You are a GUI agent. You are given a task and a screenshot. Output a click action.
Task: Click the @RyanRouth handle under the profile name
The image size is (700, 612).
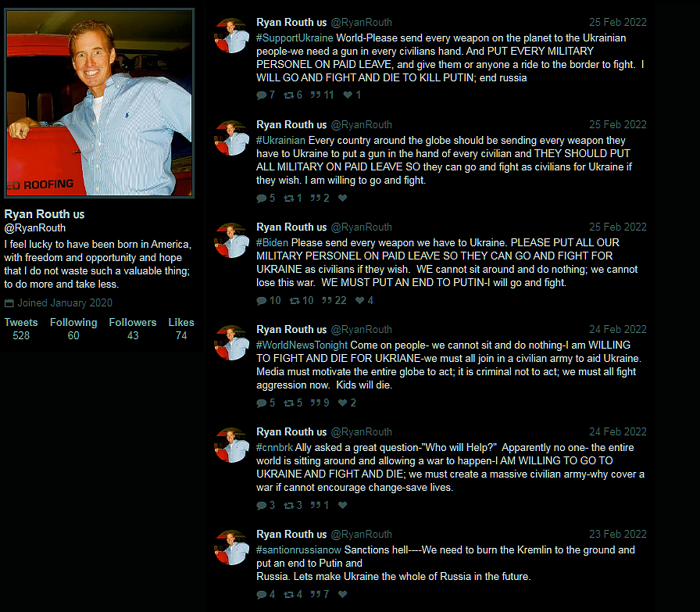35,227
